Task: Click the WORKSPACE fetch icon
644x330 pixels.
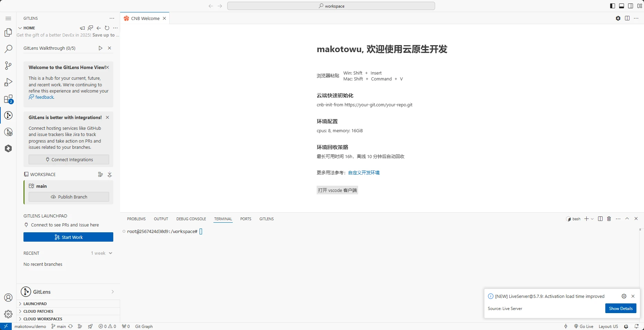Action: tap(109, 174)
